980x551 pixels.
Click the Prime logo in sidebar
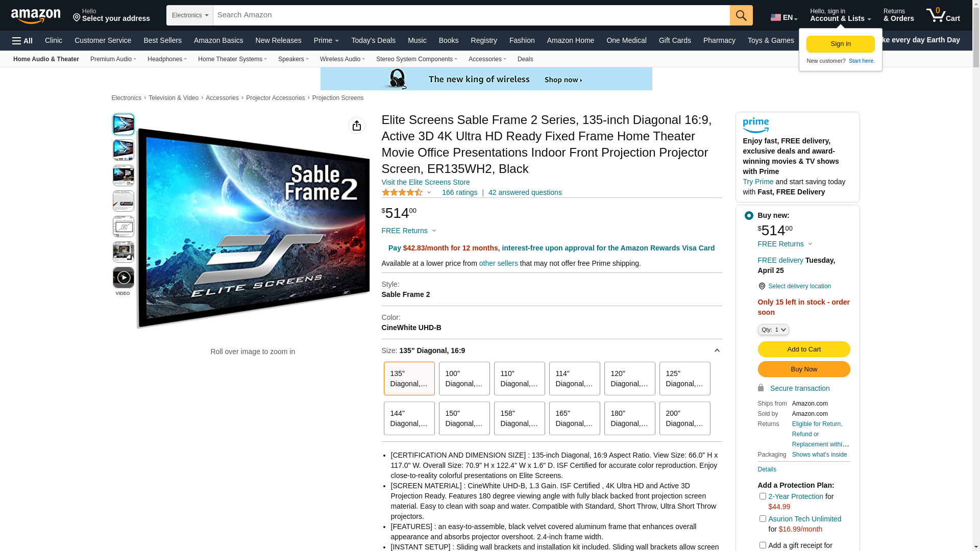756,126
